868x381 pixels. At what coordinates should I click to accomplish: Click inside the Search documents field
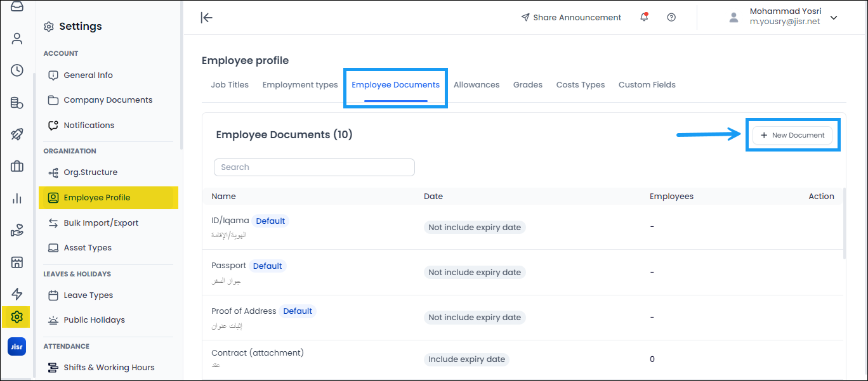click(x=314, y=167)
